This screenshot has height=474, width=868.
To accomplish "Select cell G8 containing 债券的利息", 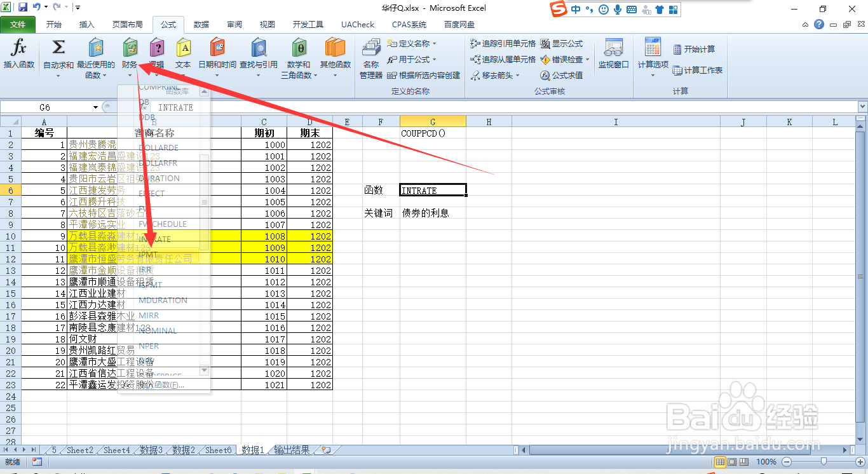I will tap(433, 213).
